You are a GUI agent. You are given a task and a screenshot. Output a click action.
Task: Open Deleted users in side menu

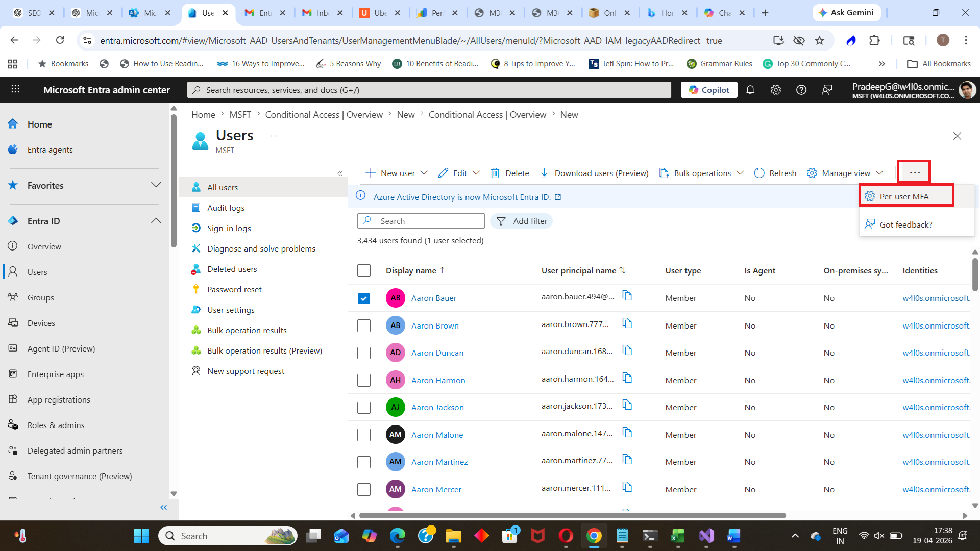[232, 269]
